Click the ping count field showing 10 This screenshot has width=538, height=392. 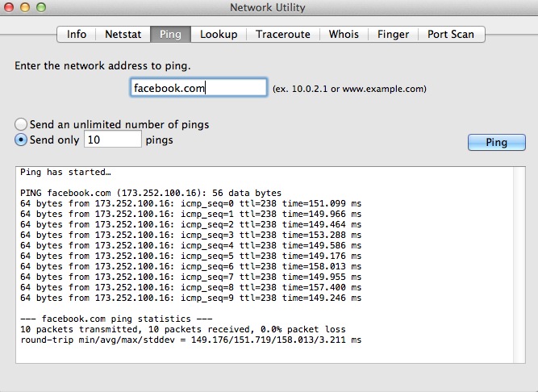(x=112, y=140)
